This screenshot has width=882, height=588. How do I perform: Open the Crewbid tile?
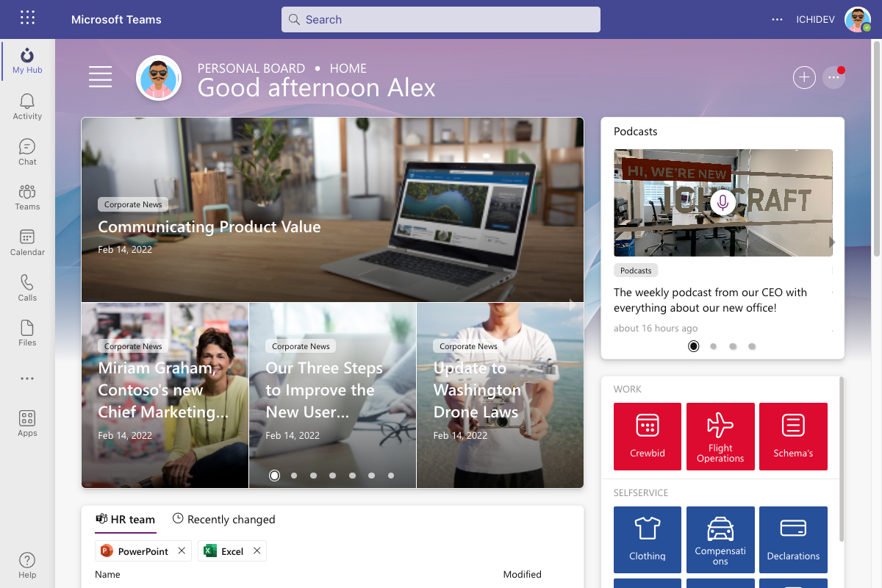click(x=648, y=437)
